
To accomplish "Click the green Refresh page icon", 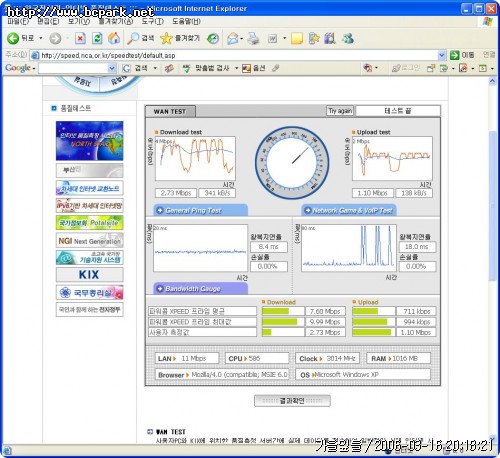I will 97,38.
